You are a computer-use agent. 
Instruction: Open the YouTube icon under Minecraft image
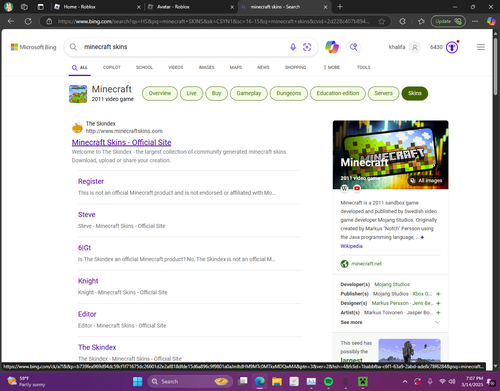[x=357, y=189]
